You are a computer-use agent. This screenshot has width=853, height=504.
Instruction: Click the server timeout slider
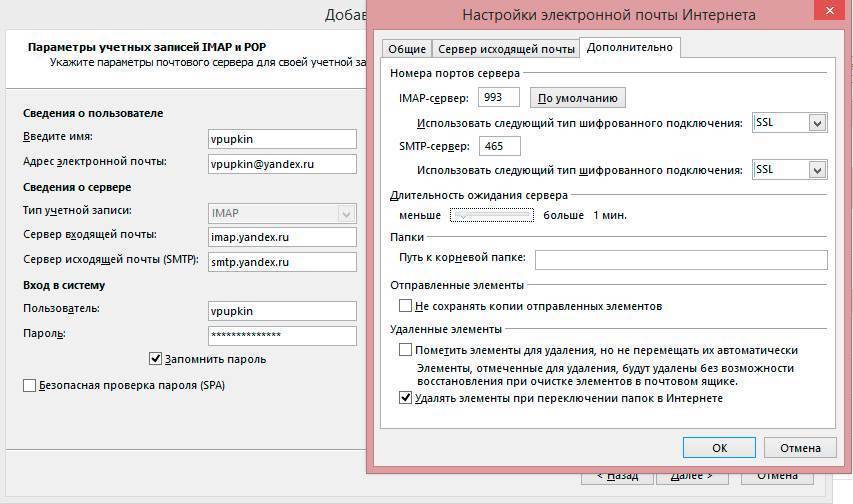pos(491,215)
